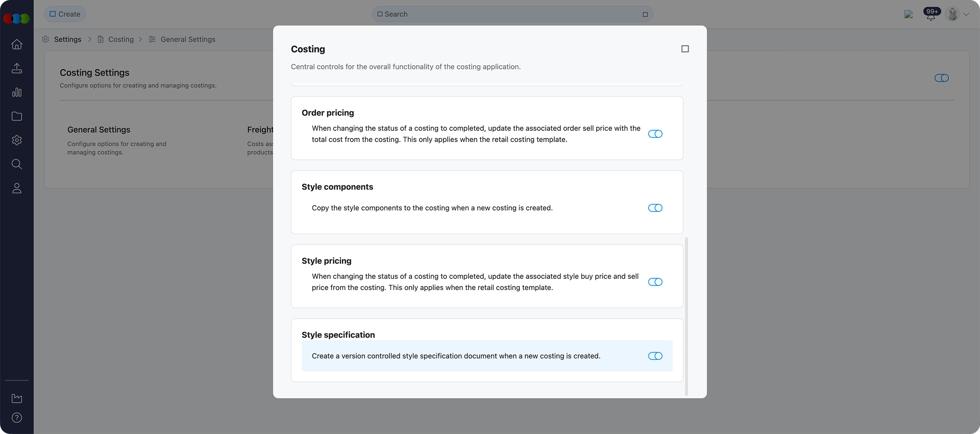The height and width of the screenshot is (434, 980).
Task: Open the user profile icon in sidebar
Action: pos(17,188)
